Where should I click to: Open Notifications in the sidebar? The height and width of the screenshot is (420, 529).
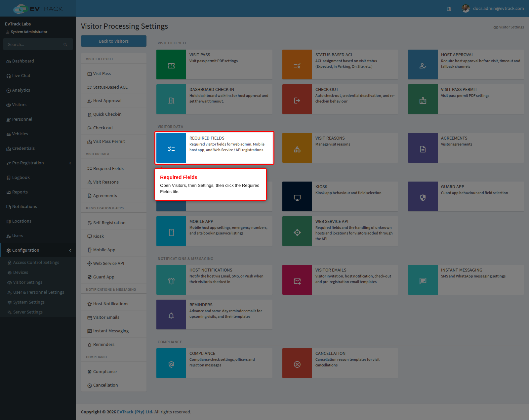coord(38,207)
